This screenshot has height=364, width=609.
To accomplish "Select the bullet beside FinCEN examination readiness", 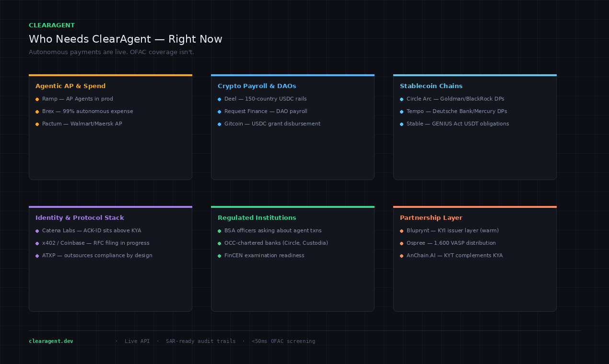I will [x=220, y=256].
